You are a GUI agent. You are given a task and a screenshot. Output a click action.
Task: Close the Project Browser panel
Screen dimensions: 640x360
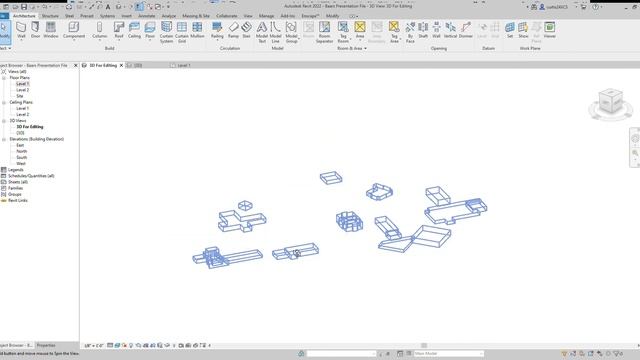coord(76,65)
